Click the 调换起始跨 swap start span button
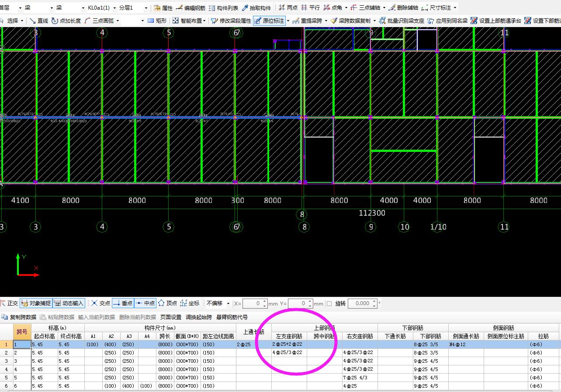The image size is (561, 392). 199,317
